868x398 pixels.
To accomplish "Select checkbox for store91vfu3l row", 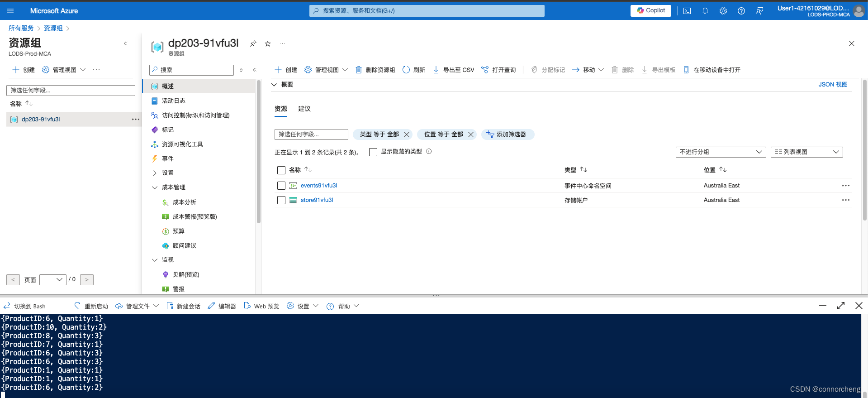I will [281, 200].
